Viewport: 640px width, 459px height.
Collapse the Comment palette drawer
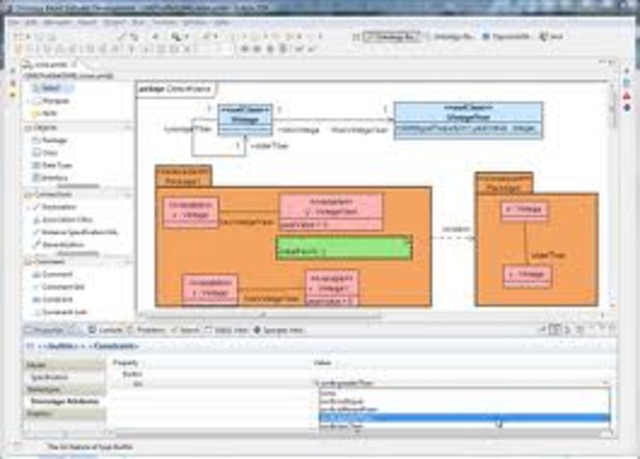pos(78,262)
